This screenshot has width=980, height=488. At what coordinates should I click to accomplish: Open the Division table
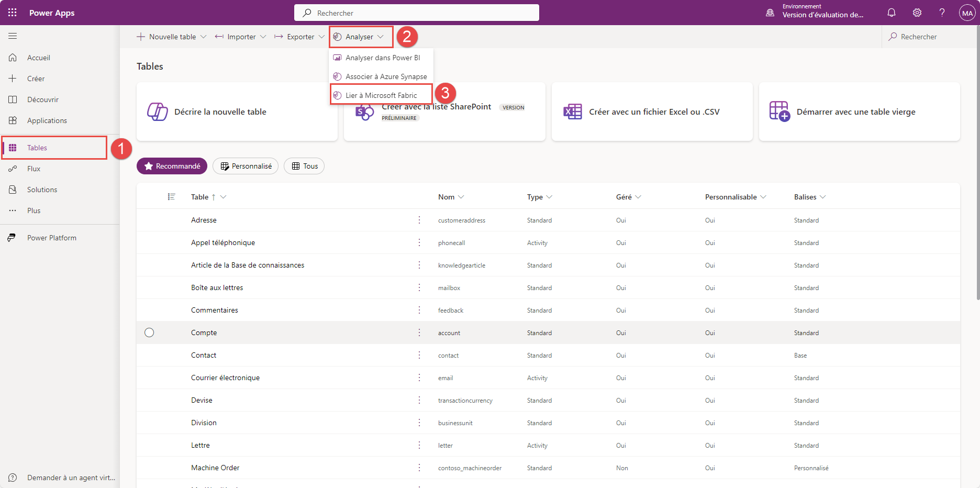click(204, 423)
